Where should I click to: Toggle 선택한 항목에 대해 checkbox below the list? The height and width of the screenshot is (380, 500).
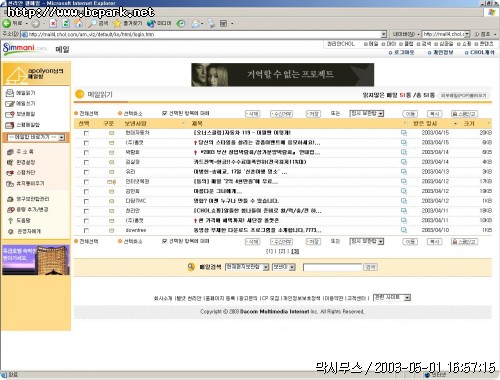point(164,241)
